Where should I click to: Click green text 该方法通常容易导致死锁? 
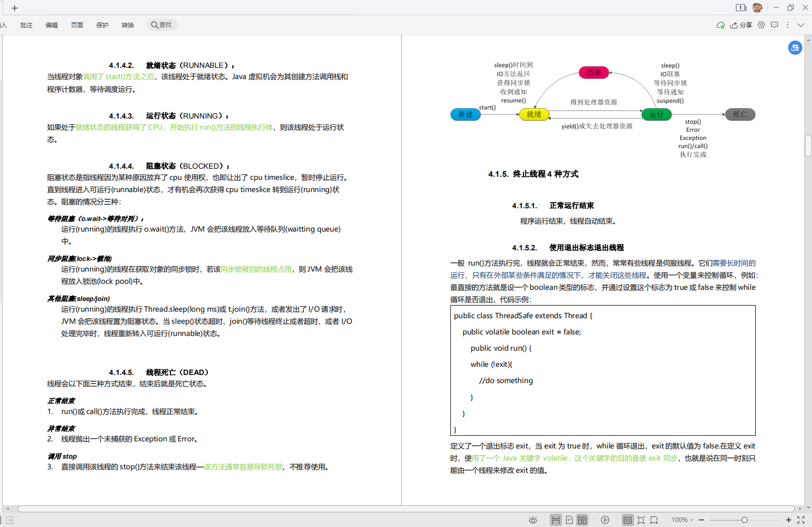243,467
